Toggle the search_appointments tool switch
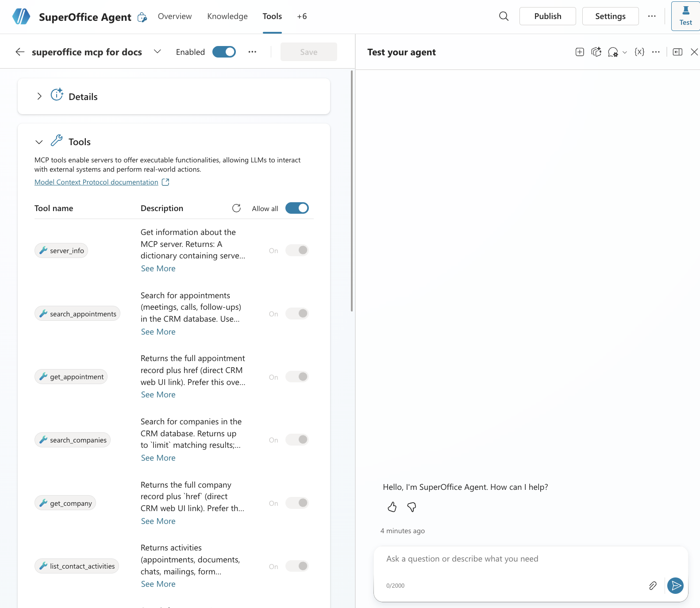This screenshot has width=700, height=608. (x=297, y=313)
